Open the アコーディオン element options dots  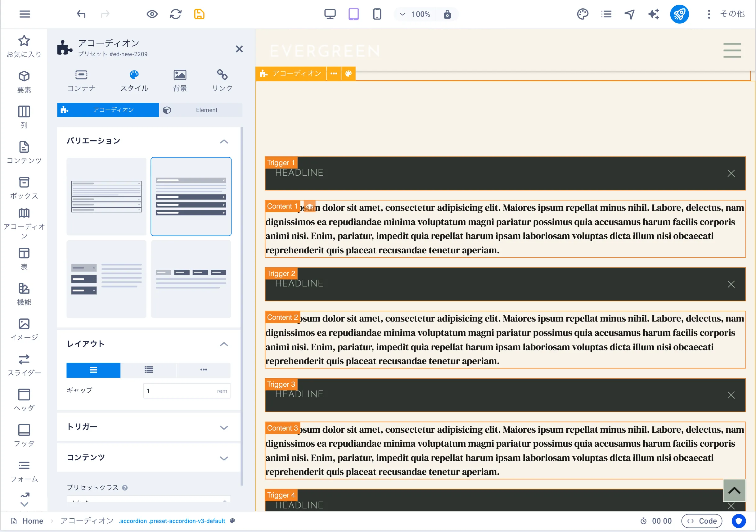click(x=334, y=73)
